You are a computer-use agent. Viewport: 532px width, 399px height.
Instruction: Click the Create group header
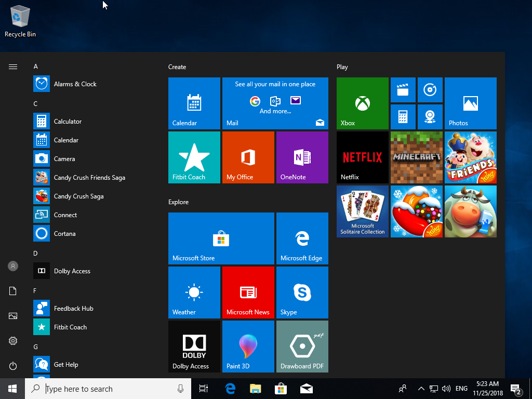point(177,67)
